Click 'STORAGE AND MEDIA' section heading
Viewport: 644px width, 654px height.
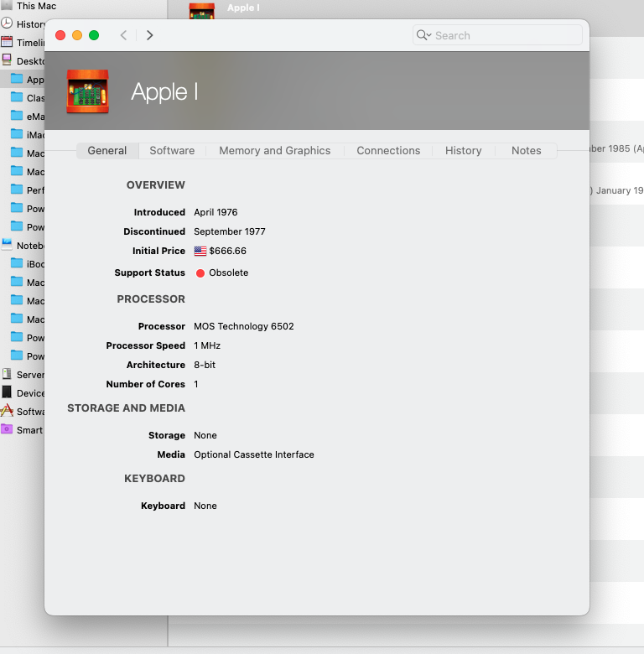tap(126, 408)
